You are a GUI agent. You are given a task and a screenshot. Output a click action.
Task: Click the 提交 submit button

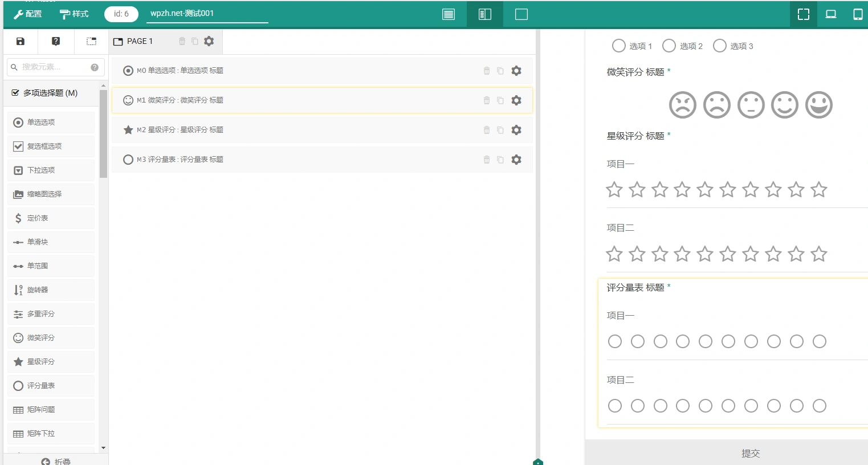[x=751, y=453]
